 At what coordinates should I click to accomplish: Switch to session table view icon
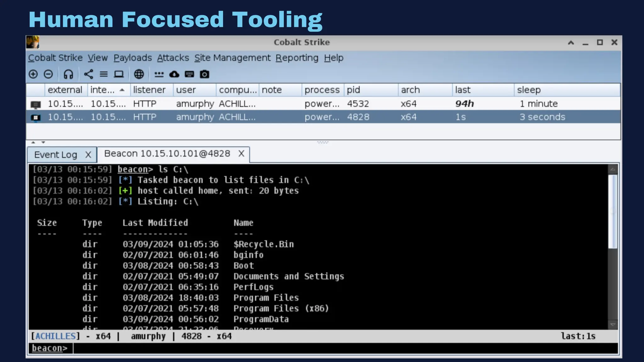click(104, 74)
